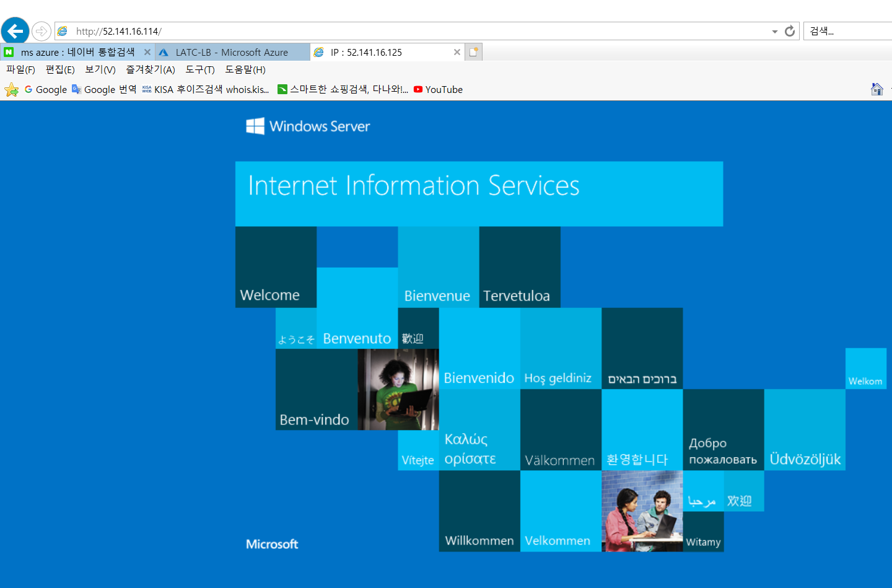Image resolution: width=892 pixels, height=588 pixels.
Task: Open the Google 번역 bookmark
Action: point(104,89)
